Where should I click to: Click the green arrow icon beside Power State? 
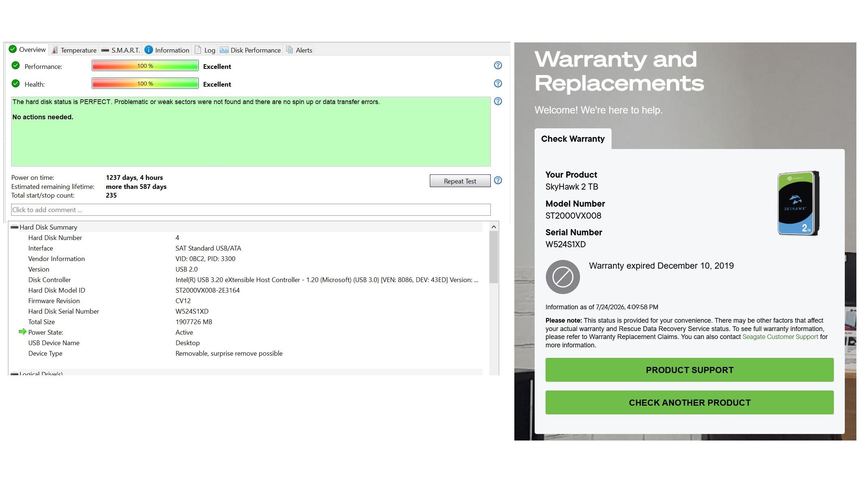click(x=22, y=331)
